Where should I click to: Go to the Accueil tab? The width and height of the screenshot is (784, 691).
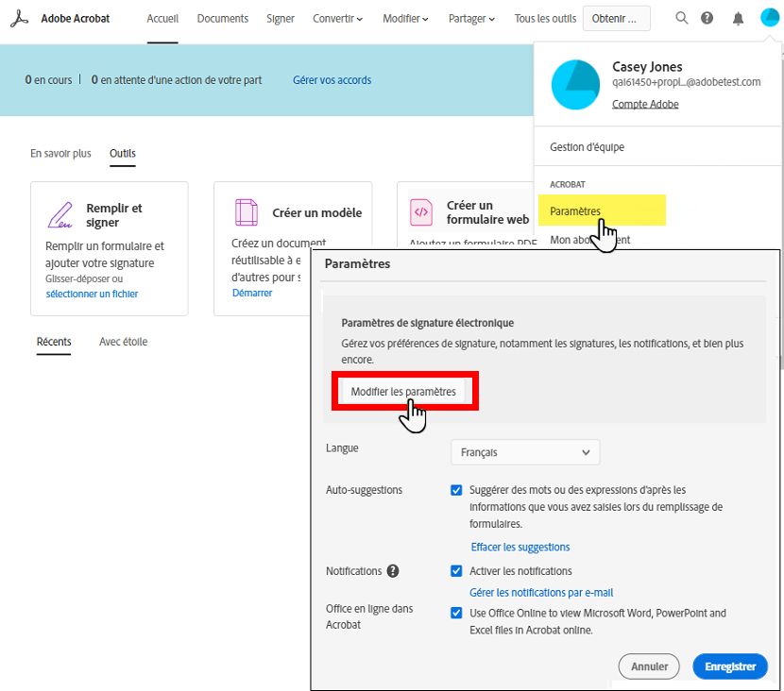(x=162, y=19)
